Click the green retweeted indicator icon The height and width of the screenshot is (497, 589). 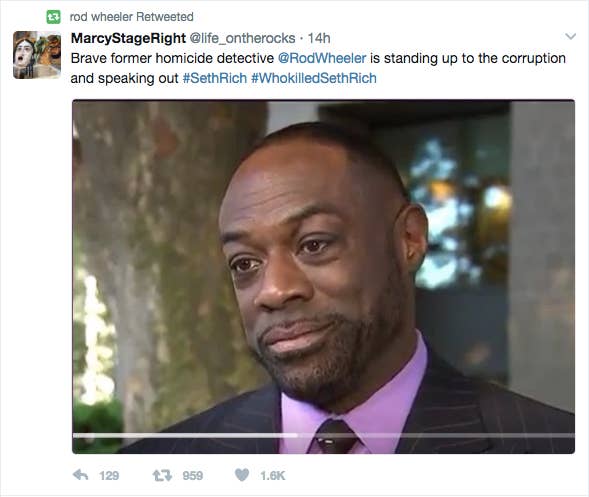(53, 17)
